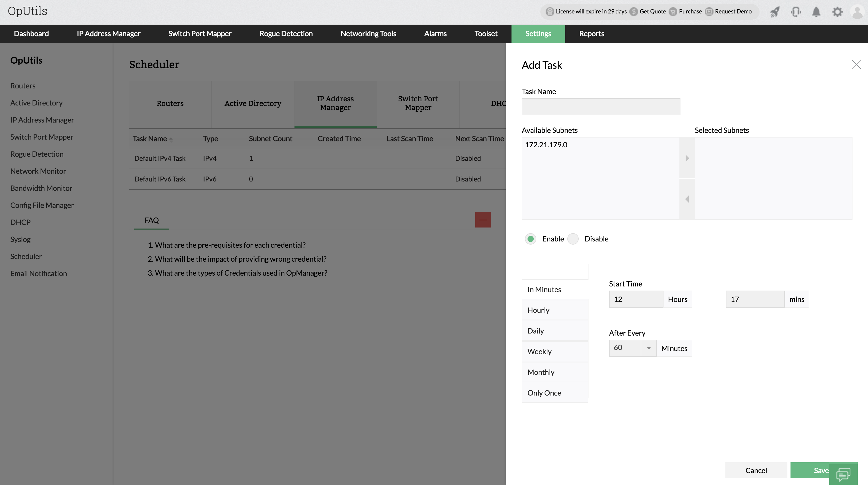Viewport: 868px width, 485px height.
Task: Open the IP Address Manager tool
Action: [109, 33]
